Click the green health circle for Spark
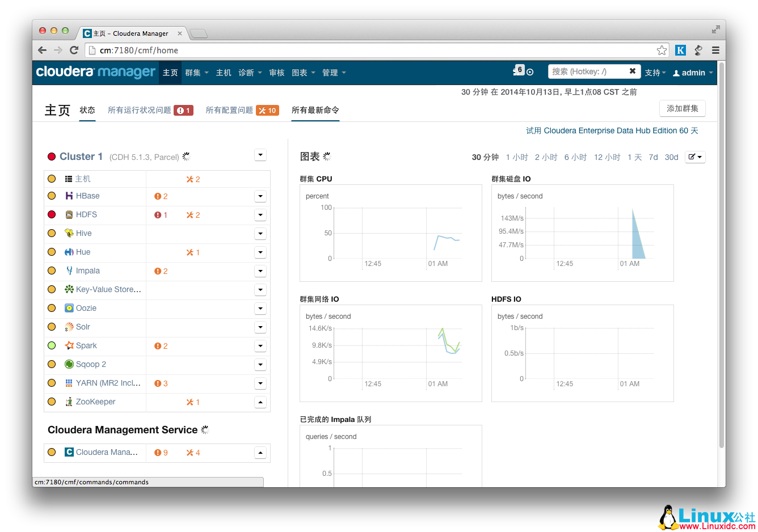This screenshot has width=758, height=532. pyautogui.click(x=52, y=345)
